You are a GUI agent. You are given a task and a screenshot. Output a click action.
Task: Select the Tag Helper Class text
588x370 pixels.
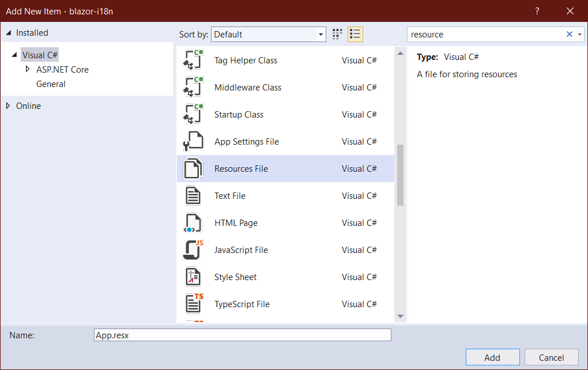click(246, 61)
